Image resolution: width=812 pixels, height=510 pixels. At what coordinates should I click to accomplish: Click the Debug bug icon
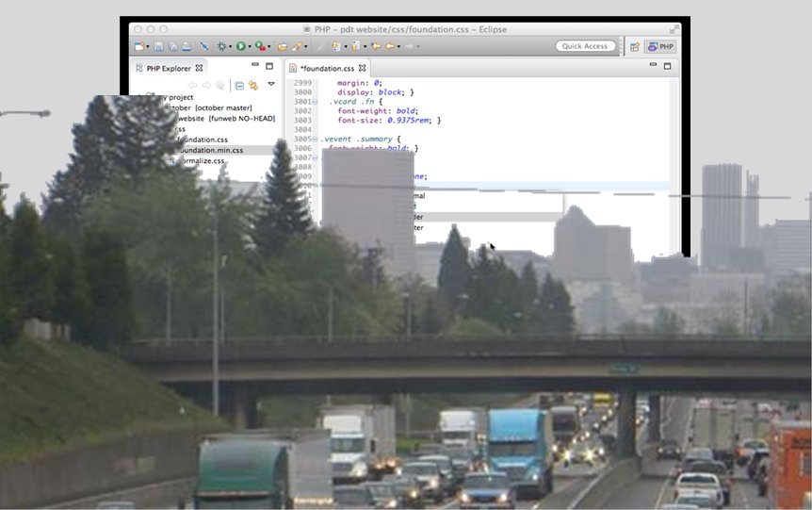click(222, 46)
